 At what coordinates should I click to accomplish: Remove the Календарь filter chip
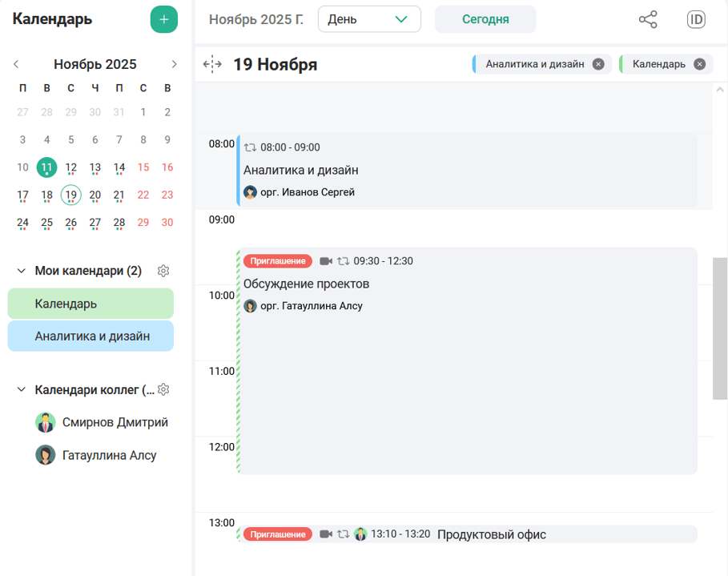[x=699, y=65]
